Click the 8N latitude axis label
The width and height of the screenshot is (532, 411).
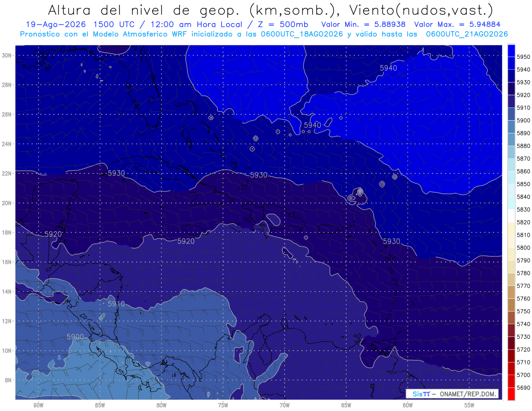pyautogui.click(x=8, y=380)
